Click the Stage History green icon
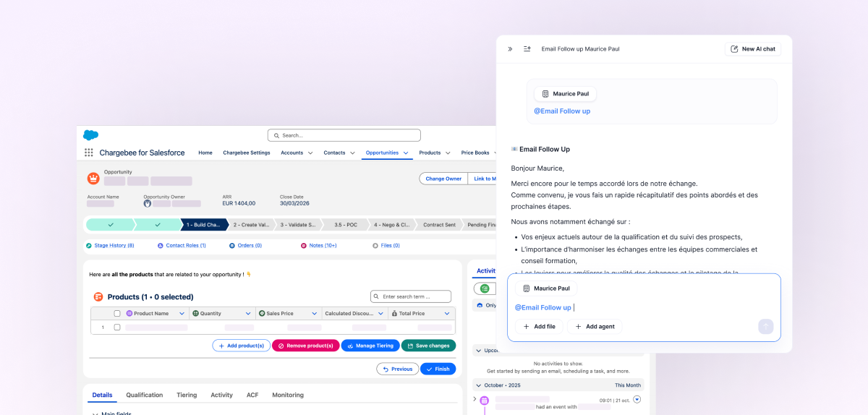This screenshot has width=868, height=415. point(89,246)
